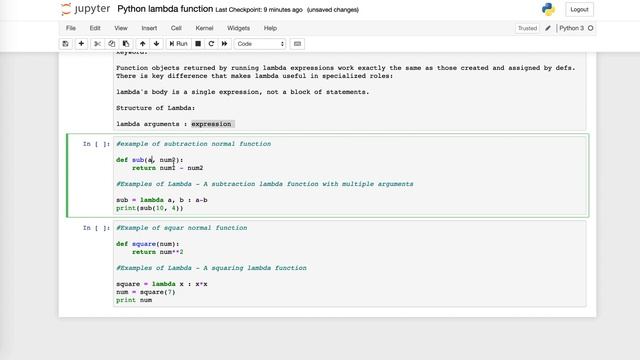640x360 pixels.
Task: Click the Python logo icon
Action: coord(548,9)
